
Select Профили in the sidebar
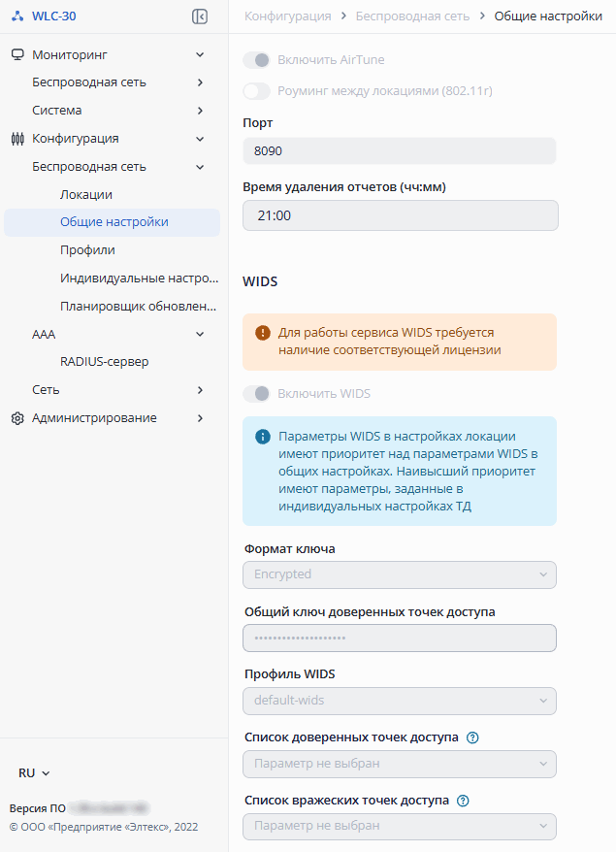tap(87, 250)
